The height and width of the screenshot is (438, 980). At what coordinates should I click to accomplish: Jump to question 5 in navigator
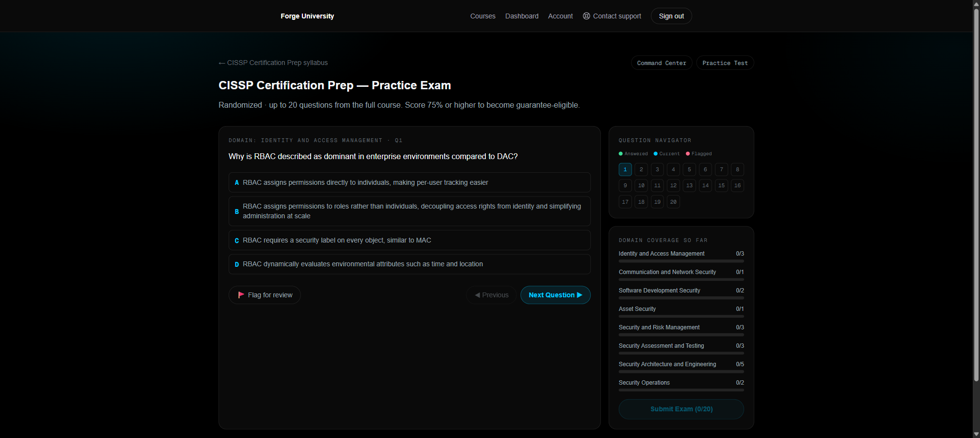689,169
